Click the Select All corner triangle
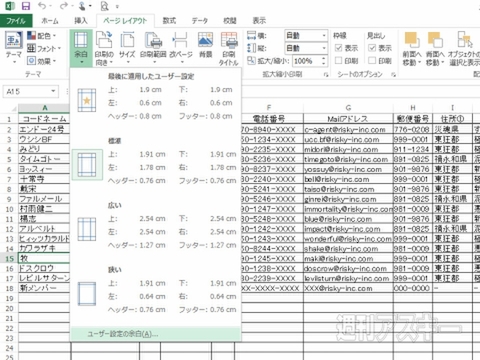The image size is (480, 360). (x=14, y=109)
